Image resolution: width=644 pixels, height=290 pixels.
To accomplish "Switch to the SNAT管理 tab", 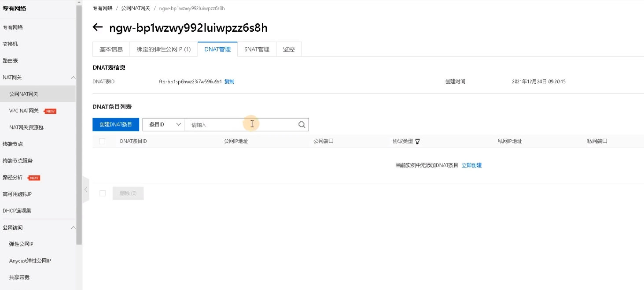I will pos(257,49).
